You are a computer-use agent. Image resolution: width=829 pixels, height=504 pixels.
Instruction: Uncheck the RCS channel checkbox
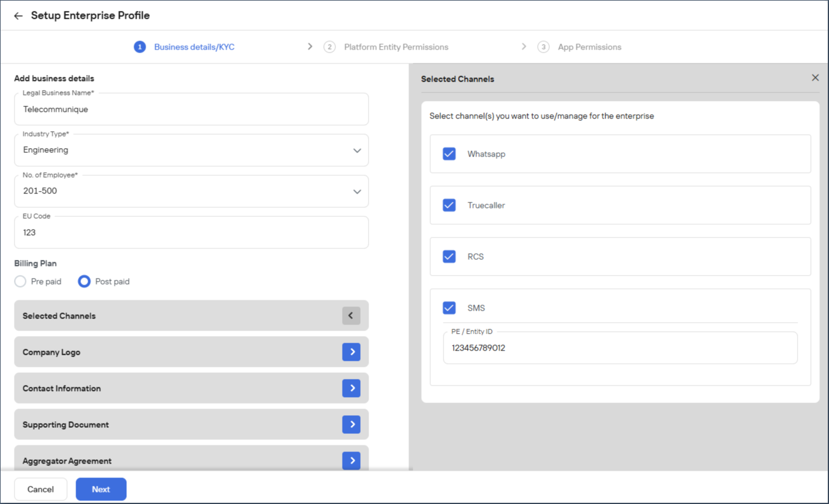click(x=449, y=256)
